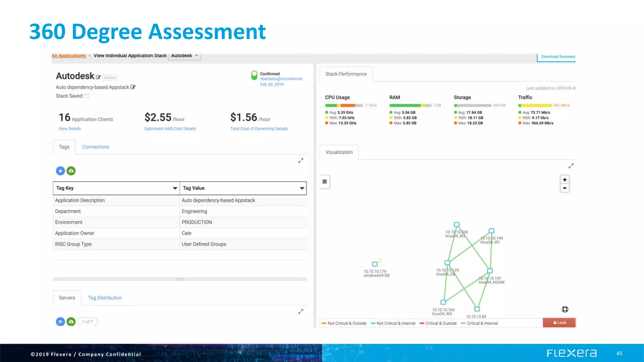644x362 pixels.
Task: Click the Application Description tag key cell
Action: (x=116, y=200)
